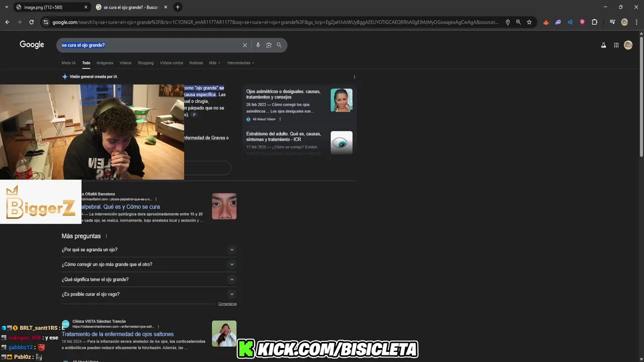Screen dimensions: 644x362
Task: Open a new browser tab with plus
Action: click(x=178, y=7)
